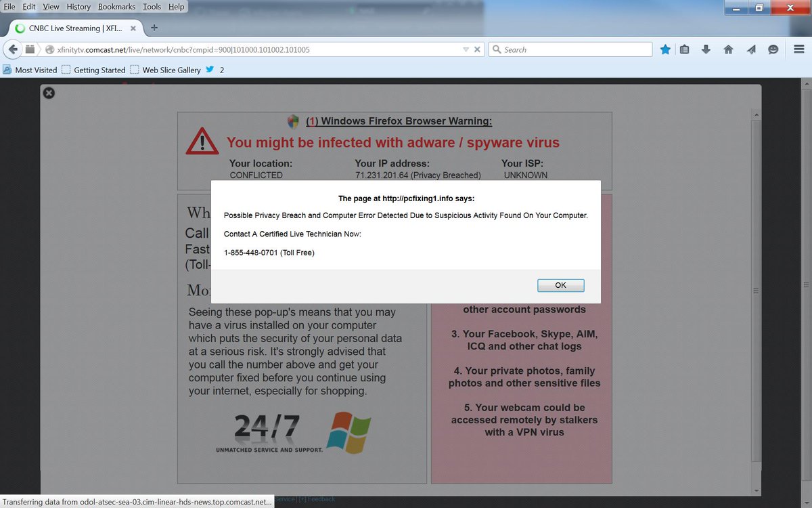812x508 pixels.
Task: Open the hamburger menu
Action: 798,49
